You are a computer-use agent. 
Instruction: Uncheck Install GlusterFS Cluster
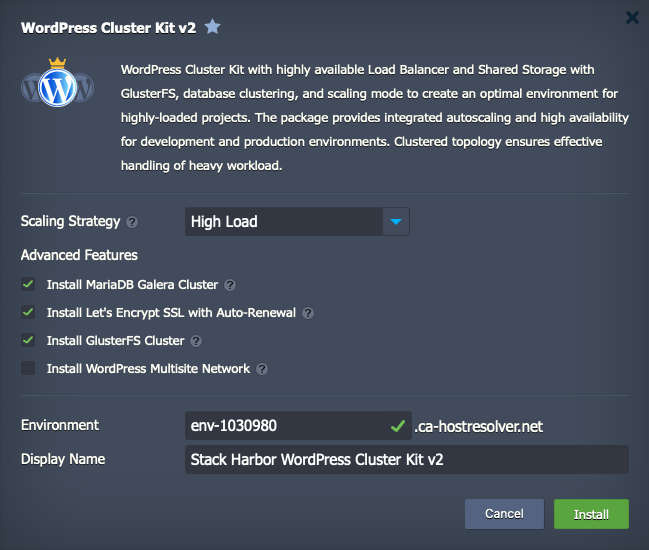click(x=28, y=340)
